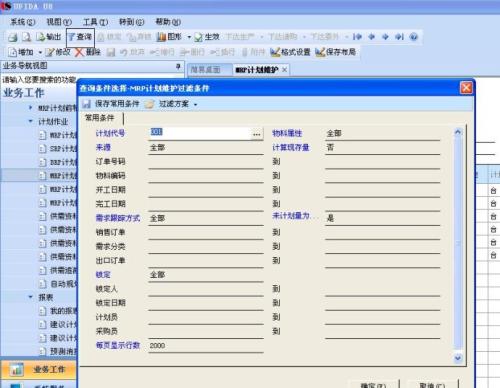Click the 保存布局 save layout button
The image size is (500, 388).
click(335, 52)
